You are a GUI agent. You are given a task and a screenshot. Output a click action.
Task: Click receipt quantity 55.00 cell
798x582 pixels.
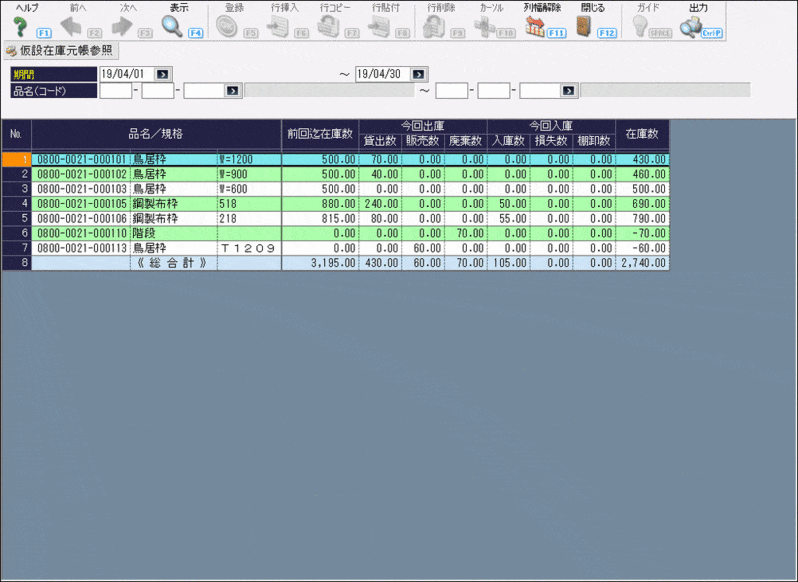click(x=508, y=219)
